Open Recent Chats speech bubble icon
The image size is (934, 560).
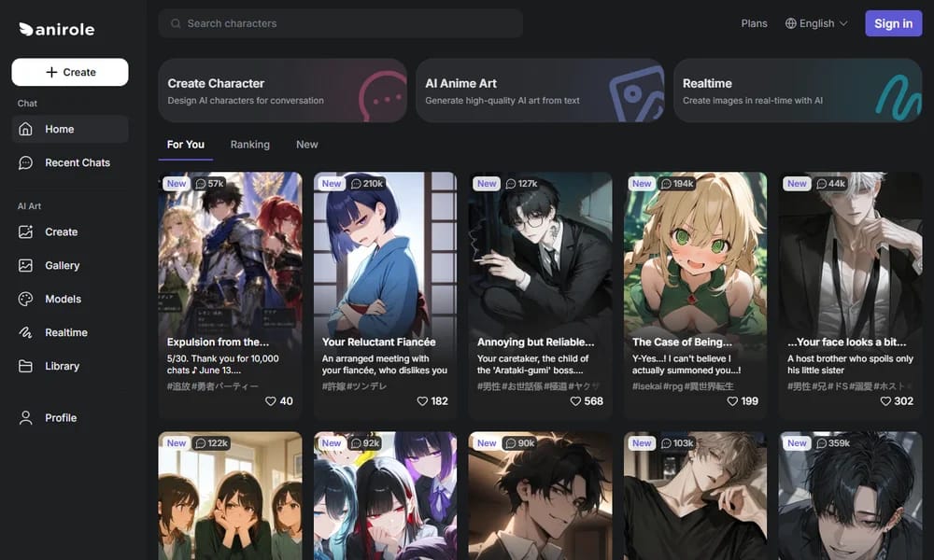click(x=25, y=162)
